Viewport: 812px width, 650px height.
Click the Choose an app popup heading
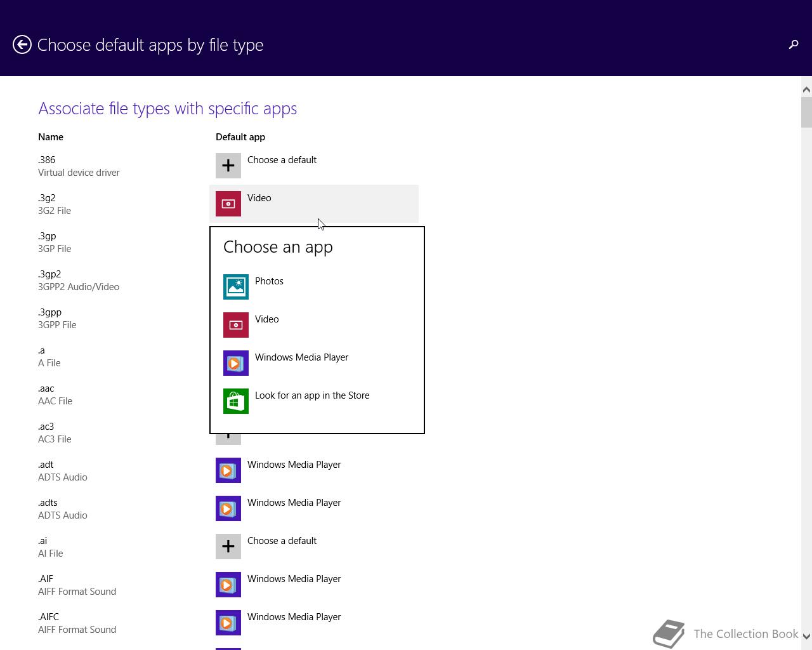coord(278,247)
